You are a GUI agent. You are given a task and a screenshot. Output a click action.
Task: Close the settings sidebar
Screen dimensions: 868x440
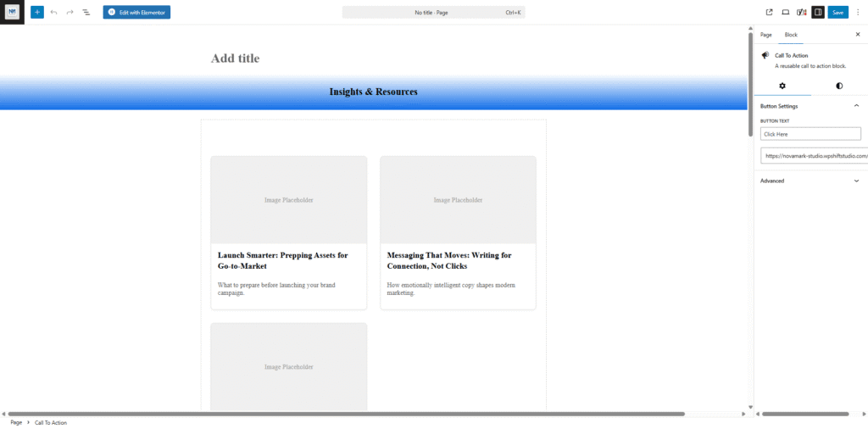coord(857,35)
